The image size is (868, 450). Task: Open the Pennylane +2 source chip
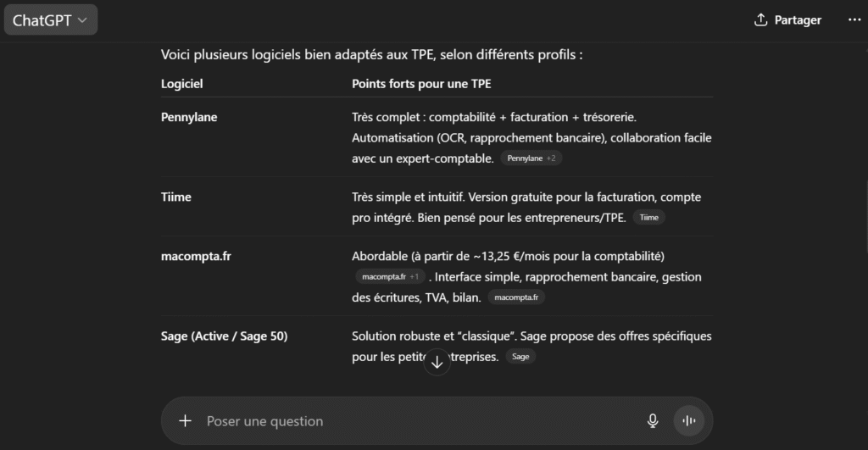(x=531, y=158)
